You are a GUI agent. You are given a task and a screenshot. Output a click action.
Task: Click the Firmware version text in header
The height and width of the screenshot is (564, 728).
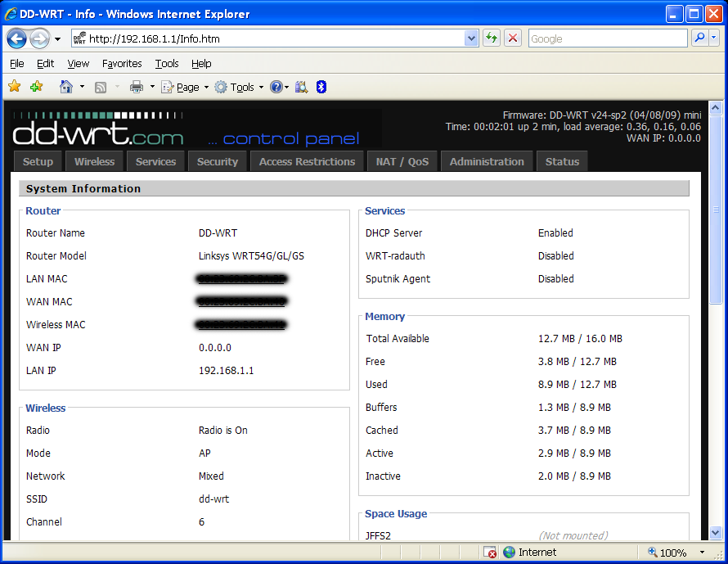[602, 115]
